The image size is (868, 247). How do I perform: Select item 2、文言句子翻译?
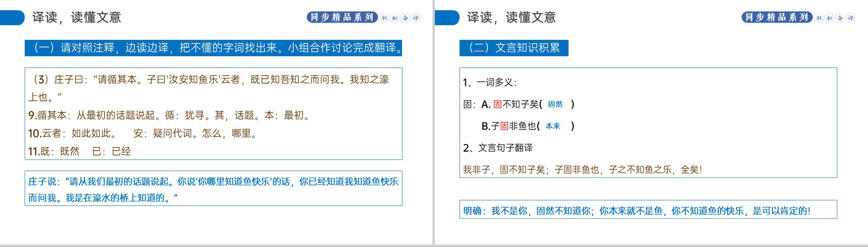tap(498, 148)
